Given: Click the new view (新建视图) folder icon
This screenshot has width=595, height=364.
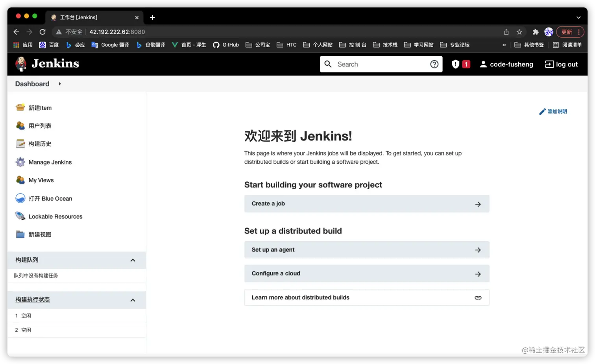Looking at the screenshot, I should pos(20,234).
